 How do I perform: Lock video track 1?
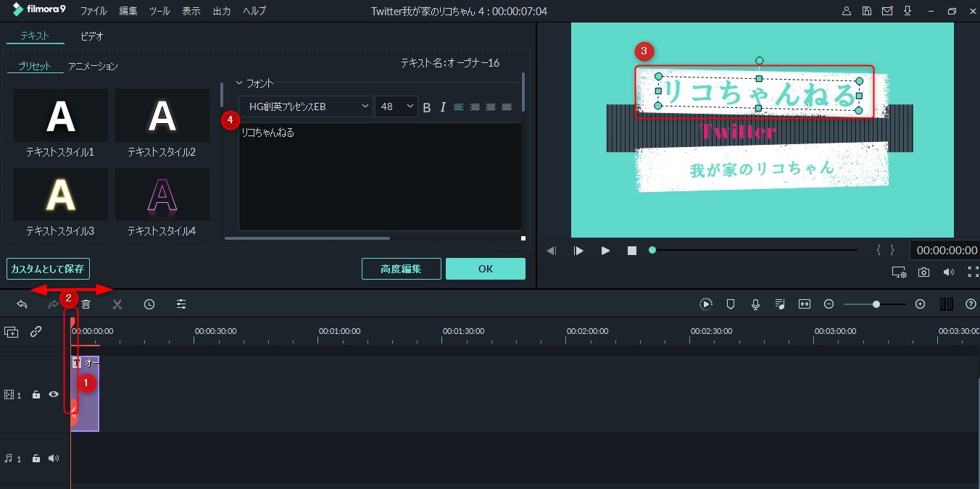tap(36, 395)
